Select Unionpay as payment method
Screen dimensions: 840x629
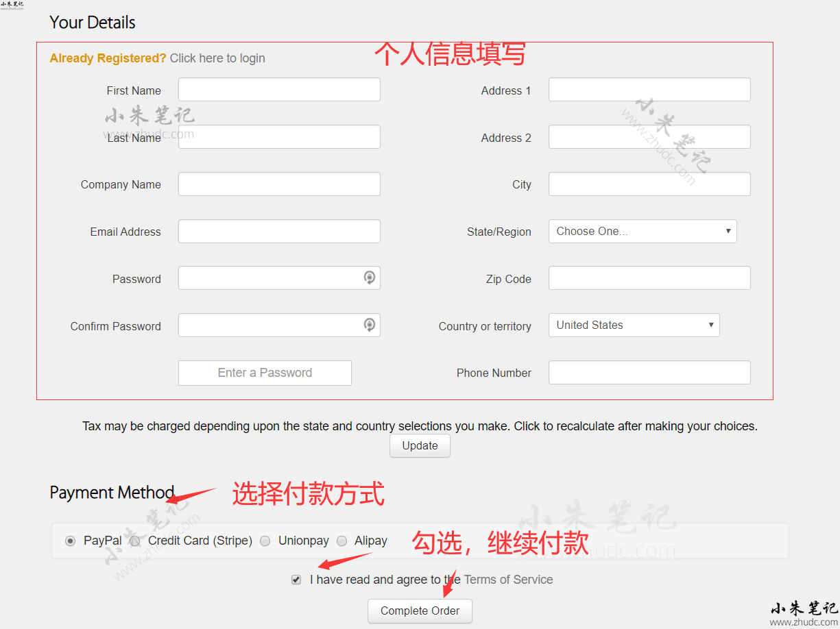point(265,541)
